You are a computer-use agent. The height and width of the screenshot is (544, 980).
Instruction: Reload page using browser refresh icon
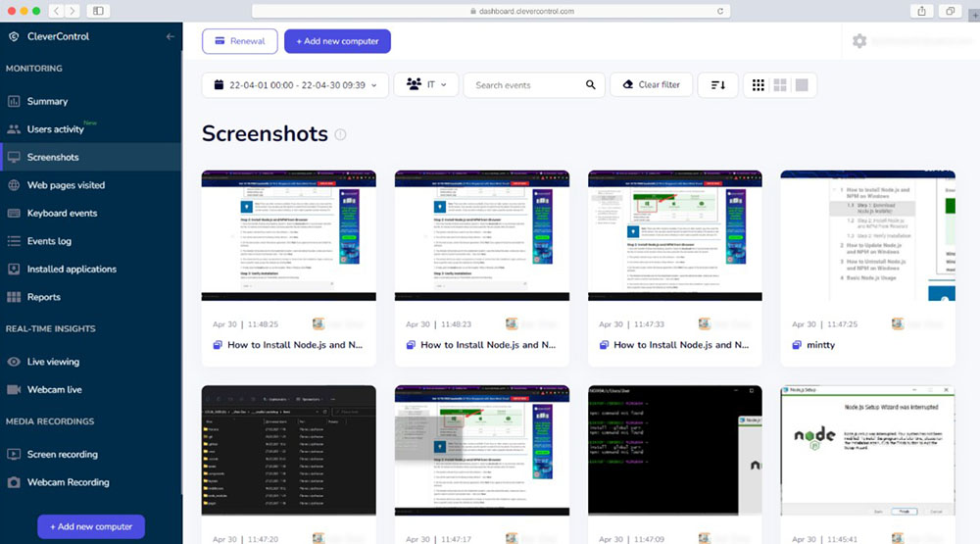click(x=720, y=11)
